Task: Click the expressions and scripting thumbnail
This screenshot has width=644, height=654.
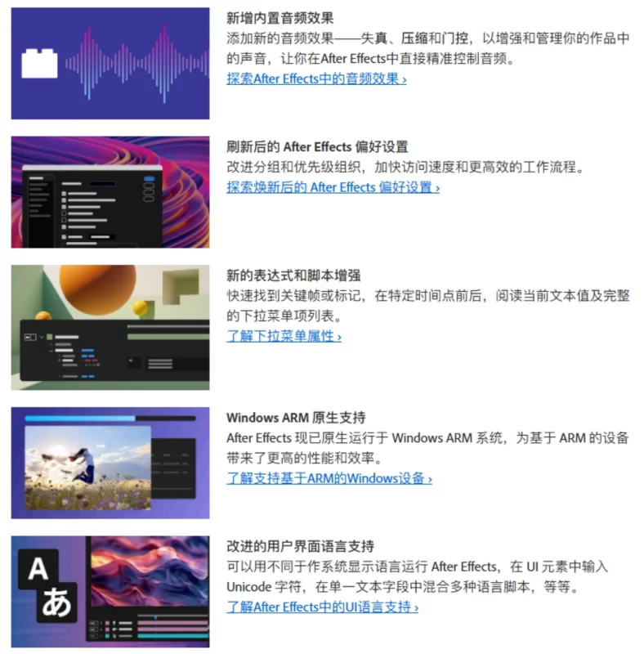Action: click(110, 328)
